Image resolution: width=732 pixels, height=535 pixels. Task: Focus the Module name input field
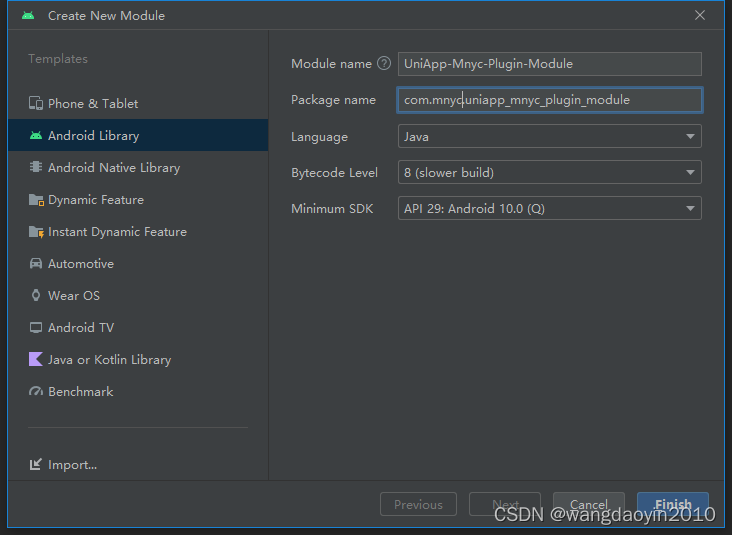tap(549, 63)
